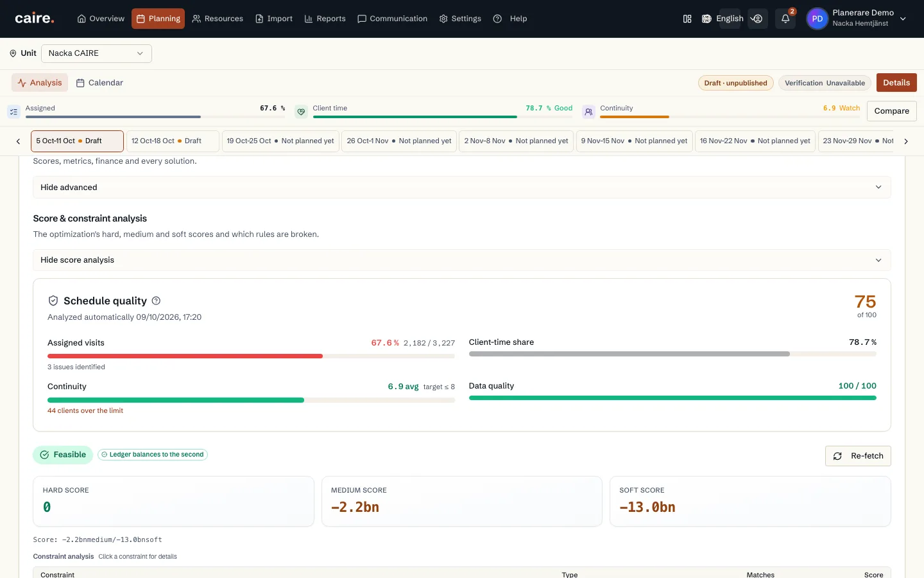Click the Unit location pin icon
The image size is (924, 578).
tap(13, 53)
